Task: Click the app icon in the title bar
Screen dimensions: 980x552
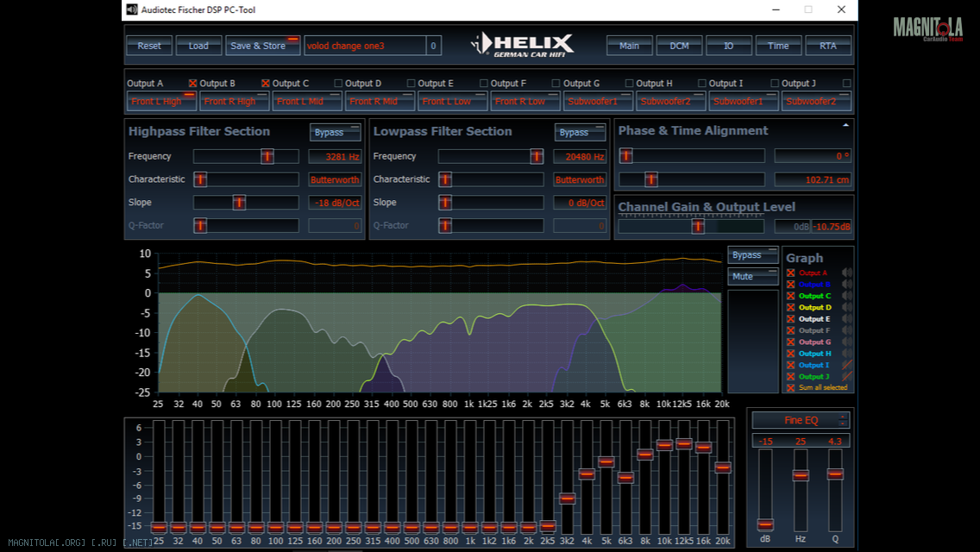Action: click(x=131, y=9)
